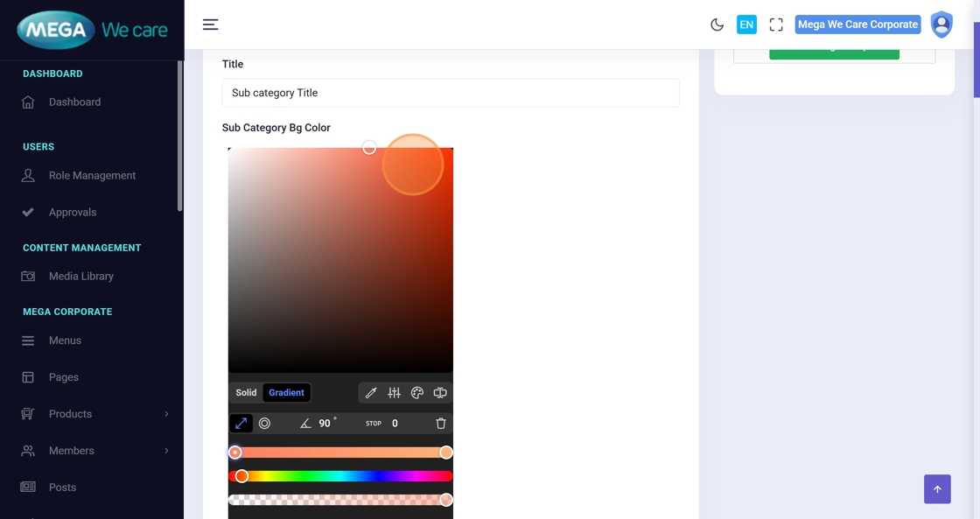980x519 pixels.
Task: Collapse the sidebar with hamburger icon
Action: pos(210,25)
